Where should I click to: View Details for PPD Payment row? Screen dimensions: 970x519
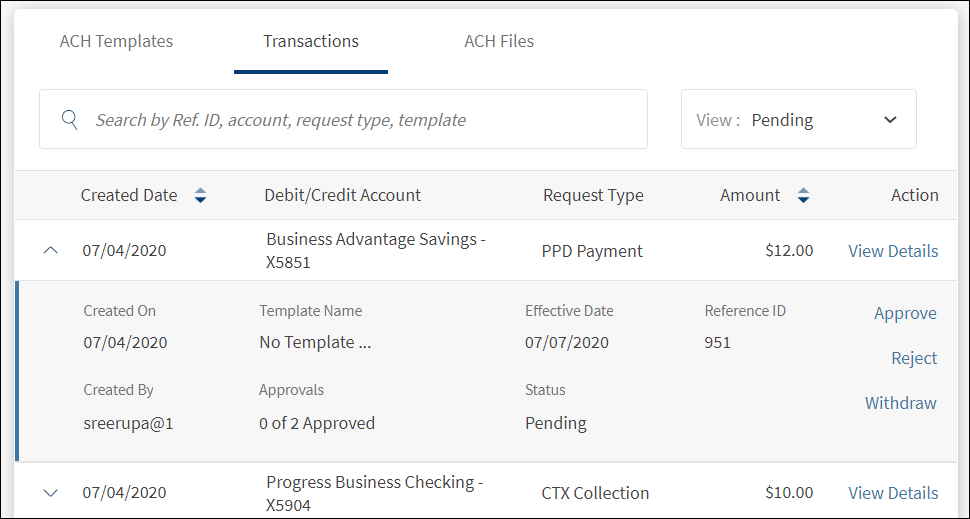pyautogui.click(x=893, y=251)
